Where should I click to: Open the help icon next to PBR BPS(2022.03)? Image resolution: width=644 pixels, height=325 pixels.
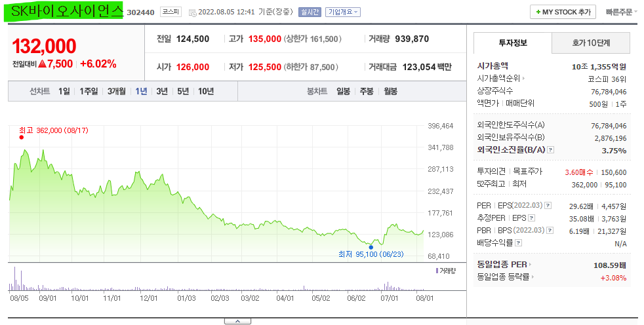pyautogui.click(x=550, y=230)
